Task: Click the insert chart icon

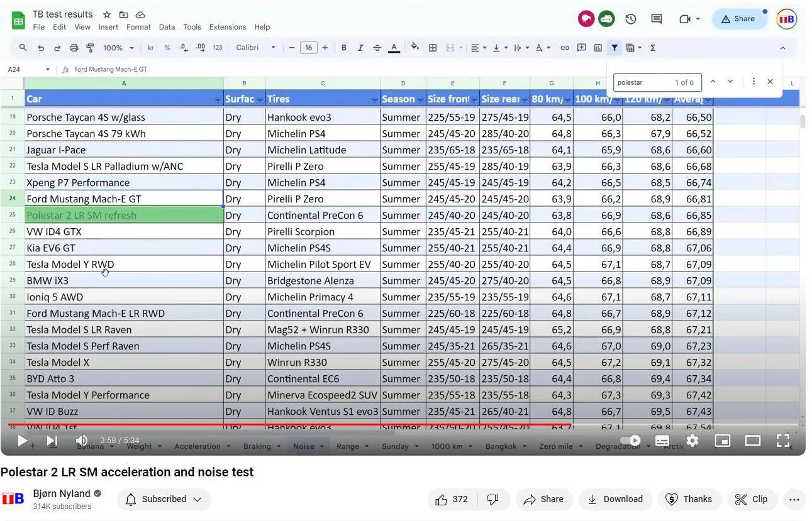Action: point(598,48)
